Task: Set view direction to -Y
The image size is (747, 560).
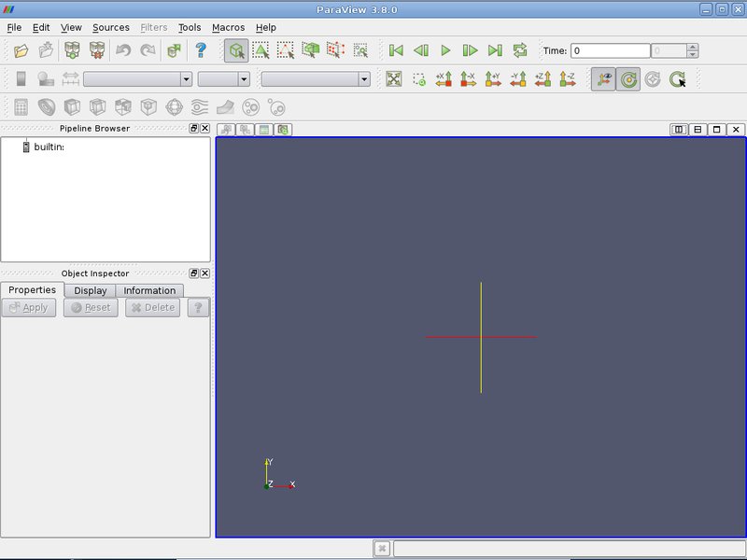Action: [x=518, y=79]
